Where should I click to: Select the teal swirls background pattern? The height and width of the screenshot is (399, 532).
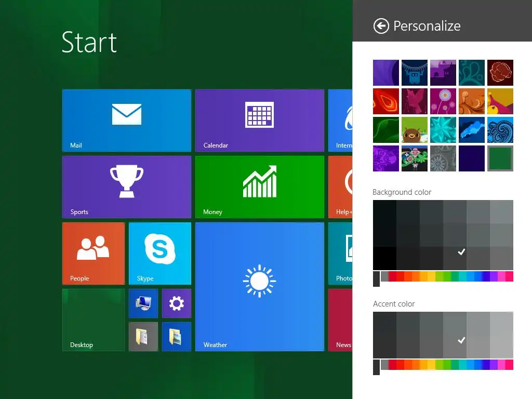(472, 73)
